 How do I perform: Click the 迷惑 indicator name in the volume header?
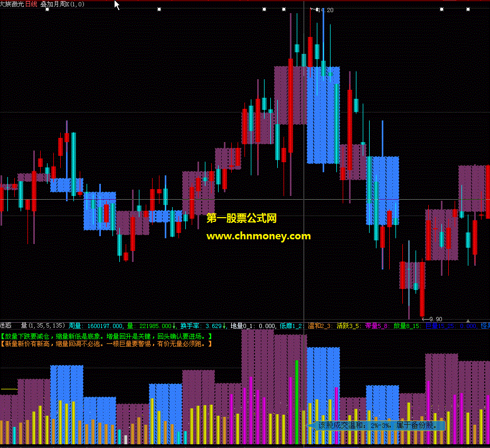(x=6, y=326)
